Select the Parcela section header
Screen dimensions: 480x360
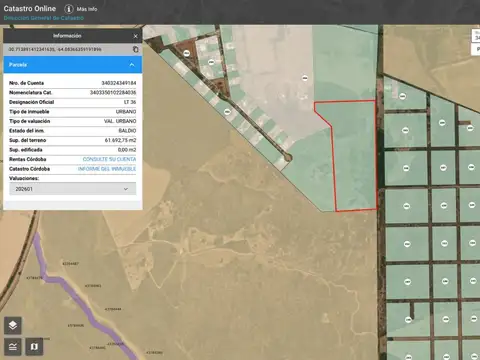pos(73,65)
